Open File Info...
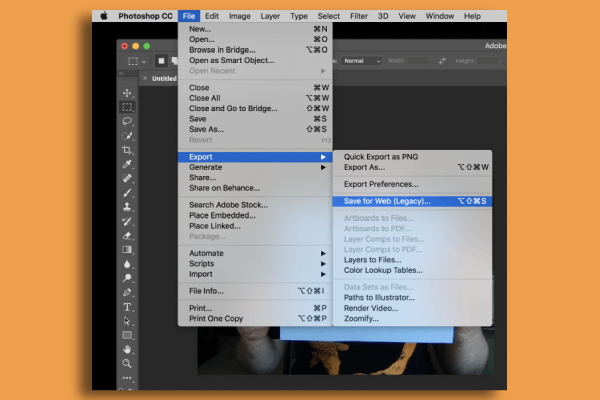 [255, 291]
